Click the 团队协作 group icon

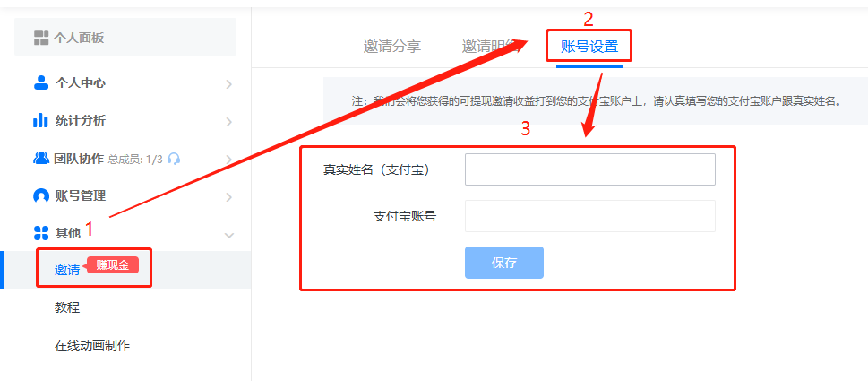click(41, 159)
